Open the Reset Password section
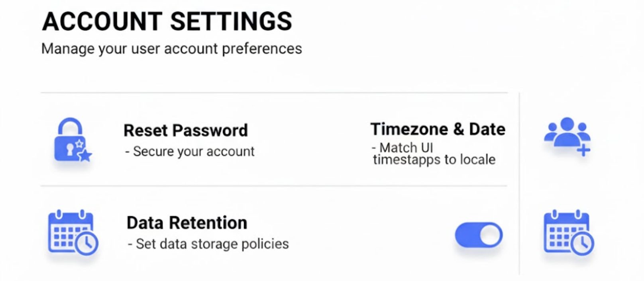The width and height of the screenshot is (644, 281). (x=186, y=130)
